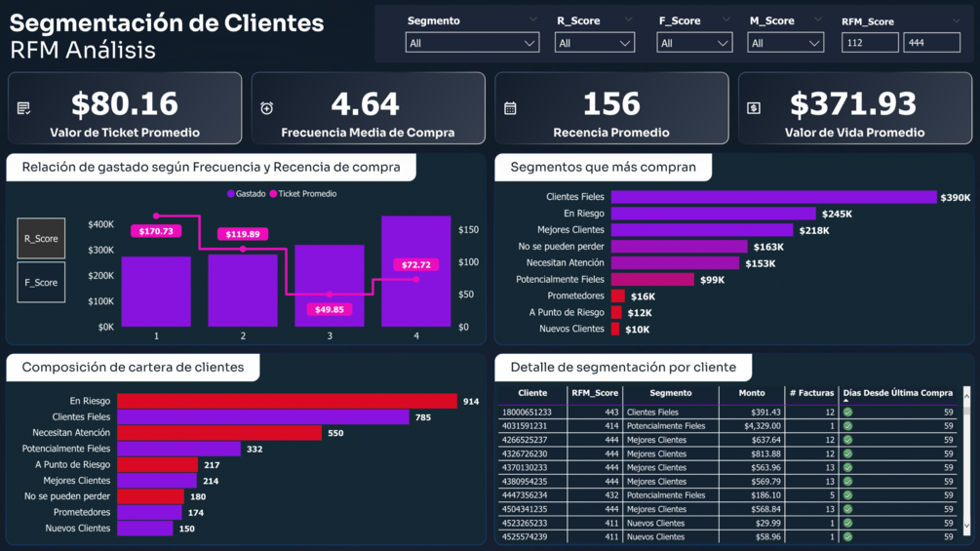Click the RFM_Score minimum field showing 112
This screenshot has width=980, height=551.
870,43
